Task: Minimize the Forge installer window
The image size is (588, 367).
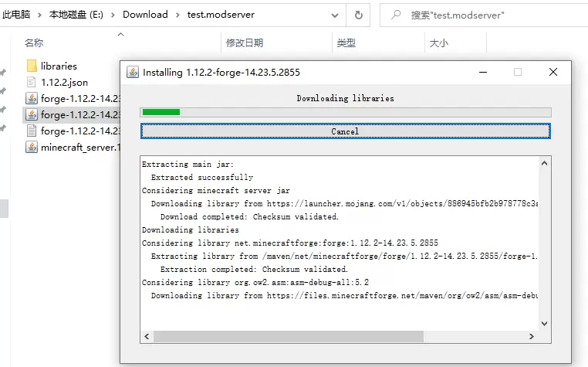Action: tap(483, 72)
